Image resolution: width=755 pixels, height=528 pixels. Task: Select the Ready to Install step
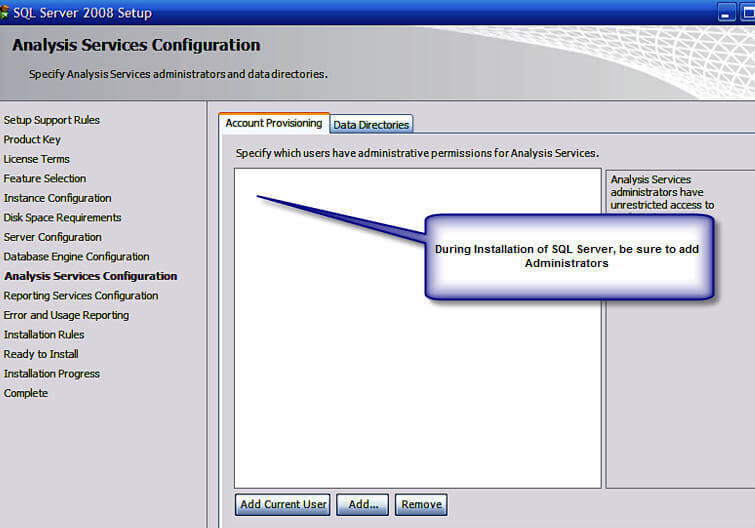click(41, 354)
